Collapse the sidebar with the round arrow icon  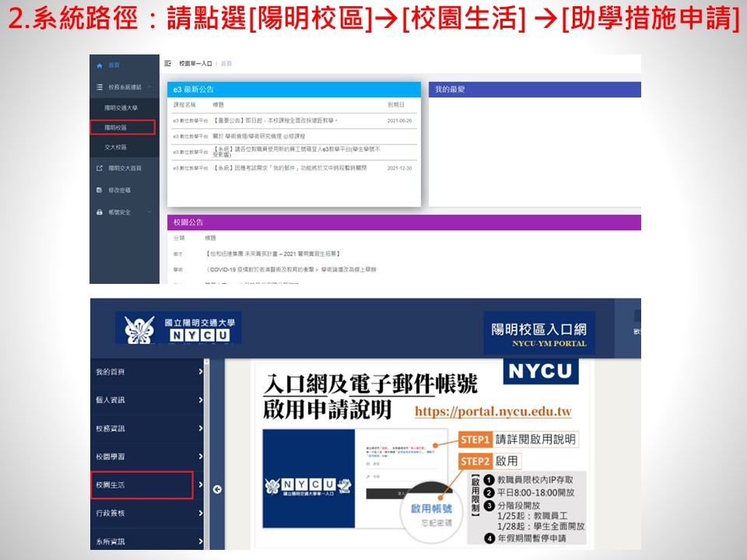click(217, 489)
